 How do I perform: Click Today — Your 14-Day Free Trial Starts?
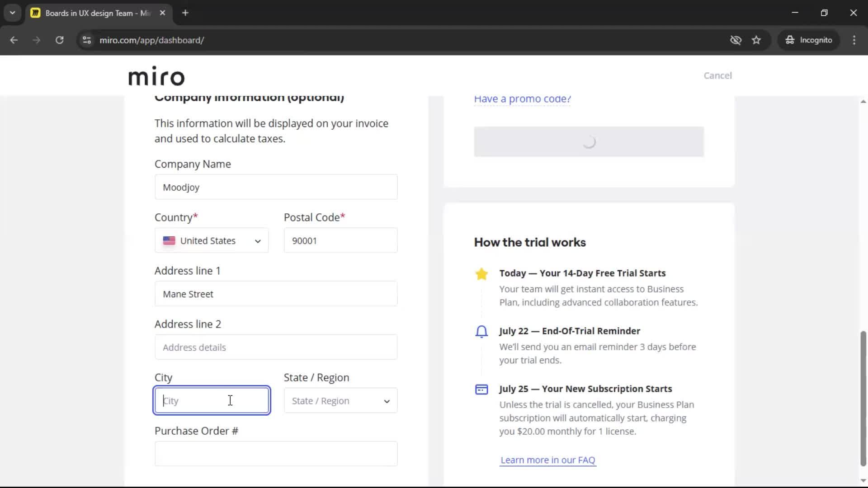tap(582, 273)
